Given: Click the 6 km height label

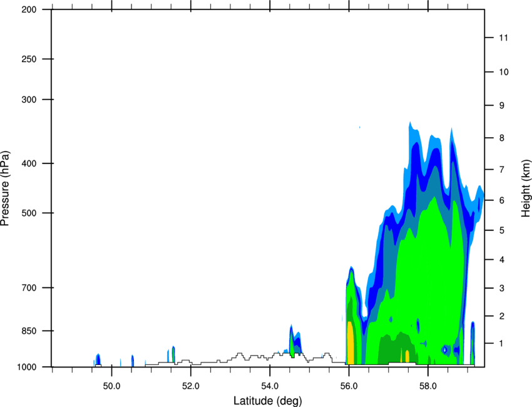Looking at the screenshot, I should point(502,200).
